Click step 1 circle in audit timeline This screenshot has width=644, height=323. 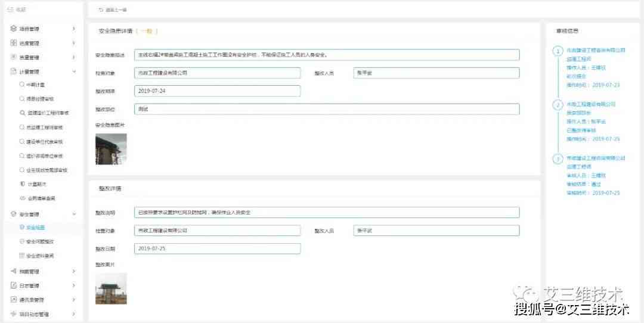pyautogui.click(x=558, y=51)
